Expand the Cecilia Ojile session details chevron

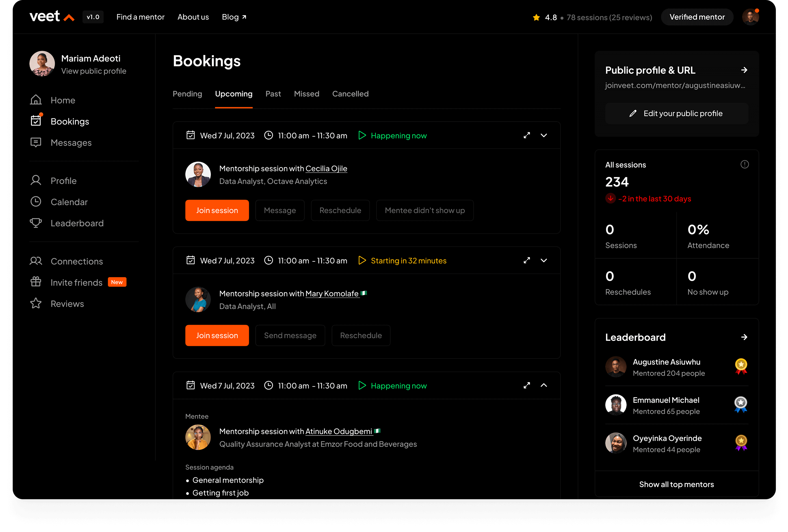click(x=544, y=136)
